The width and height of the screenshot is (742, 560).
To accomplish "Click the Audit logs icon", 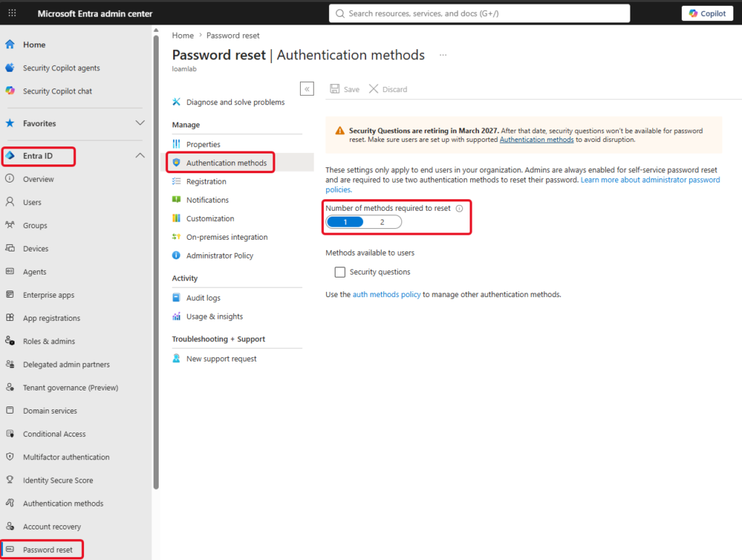I will (177, 298).
